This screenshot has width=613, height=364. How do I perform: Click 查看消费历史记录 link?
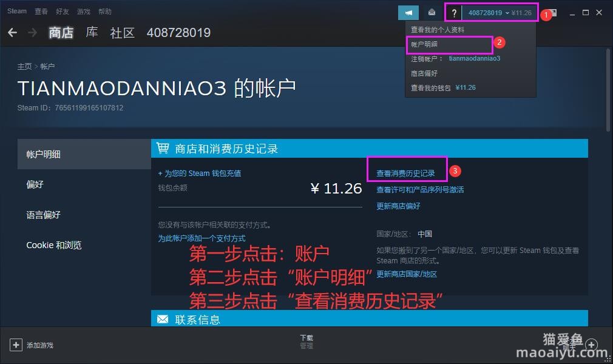(405, 173)
